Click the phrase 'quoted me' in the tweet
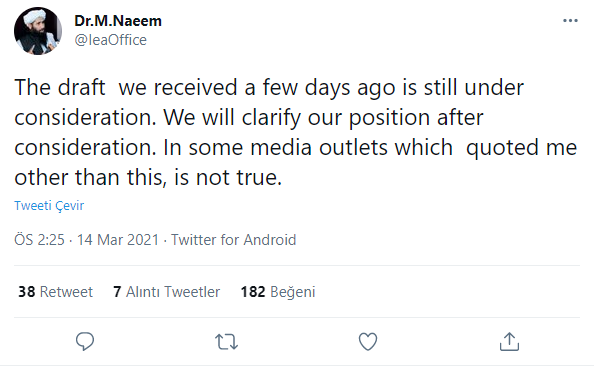594x371 pixels. point(521,148)
